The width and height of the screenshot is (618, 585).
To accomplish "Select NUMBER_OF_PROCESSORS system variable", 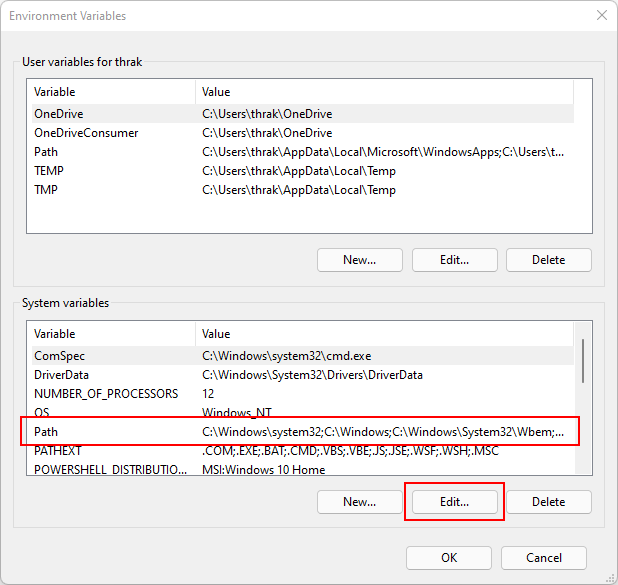I will 303,393.
